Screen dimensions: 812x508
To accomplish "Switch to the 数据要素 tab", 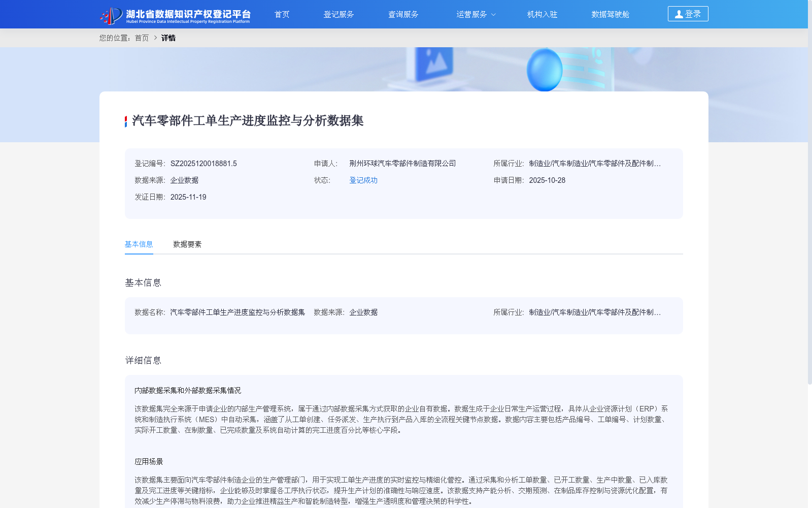I will pyautogui.click(x=187, y=244).
